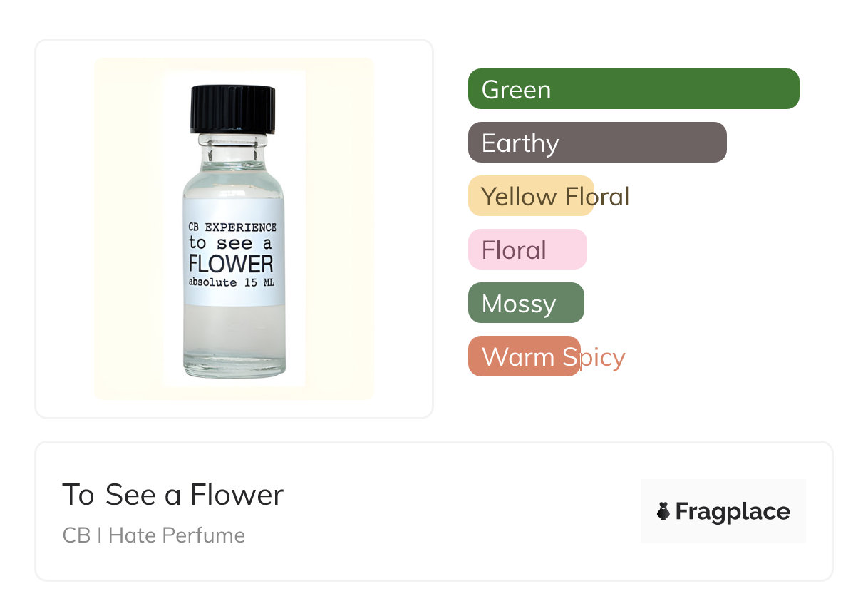Click the 'Green' label text
Viewport: 868px width, 616px height.
click(516, 90)
